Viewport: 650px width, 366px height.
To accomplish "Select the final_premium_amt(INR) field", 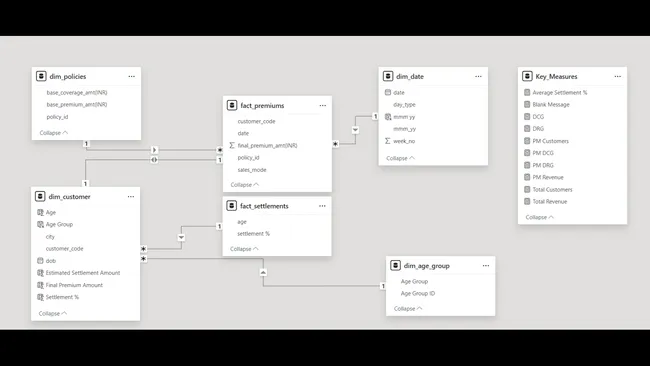I will click(x=267, y=145).
